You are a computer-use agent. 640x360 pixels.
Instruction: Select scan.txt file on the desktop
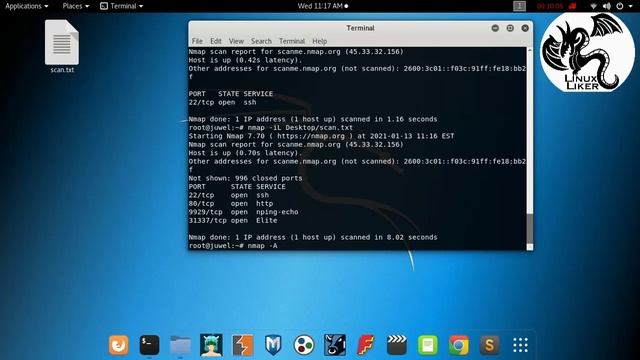pos(62,47)
